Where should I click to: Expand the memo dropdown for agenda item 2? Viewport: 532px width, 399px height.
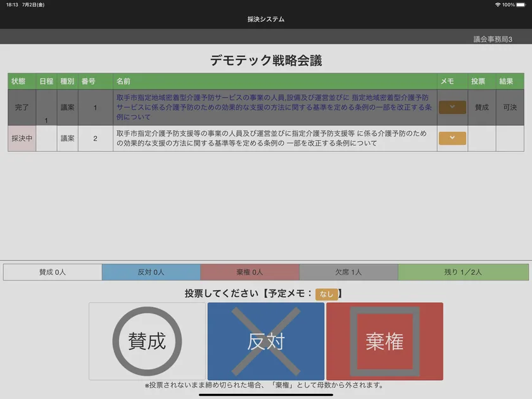(x=452, y=138)
